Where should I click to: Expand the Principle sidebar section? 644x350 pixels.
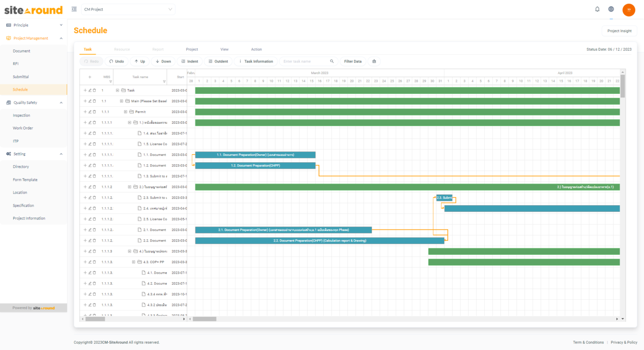(x=61, y=25)
